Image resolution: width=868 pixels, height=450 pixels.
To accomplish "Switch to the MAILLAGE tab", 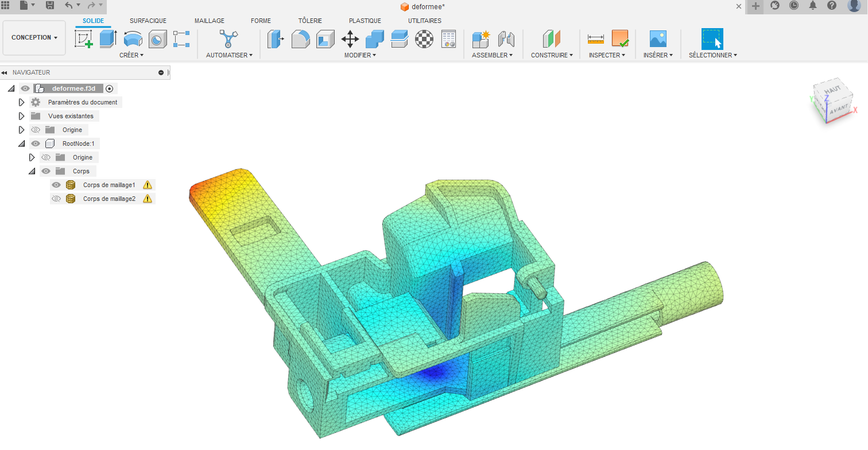I will pyautogui.click(x=209, y=21).
